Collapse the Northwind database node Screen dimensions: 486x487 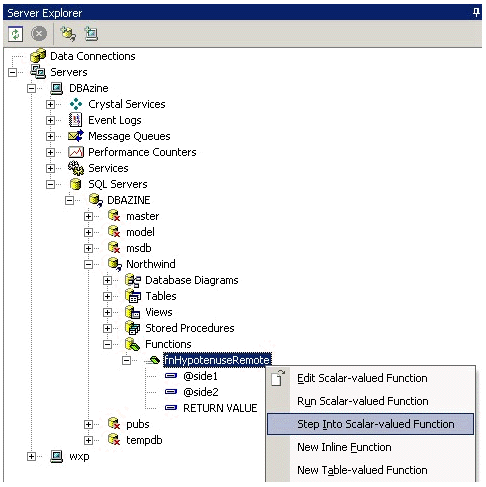(x=88, y=264)
